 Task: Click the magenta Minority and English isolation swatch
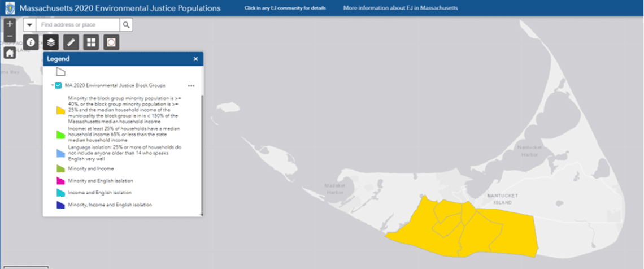pyautogui.click(x=60, y=181)
